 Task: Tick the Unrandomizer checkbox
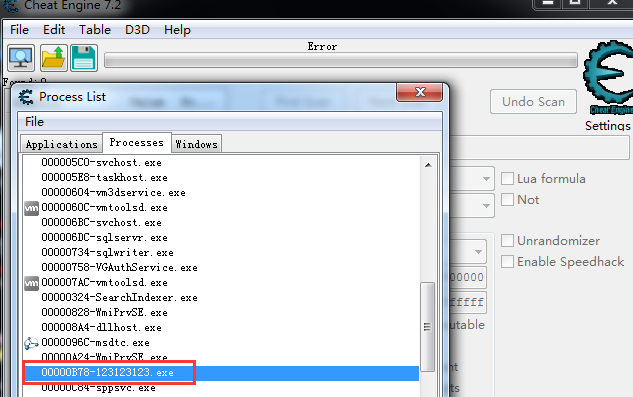click(507, 241)
